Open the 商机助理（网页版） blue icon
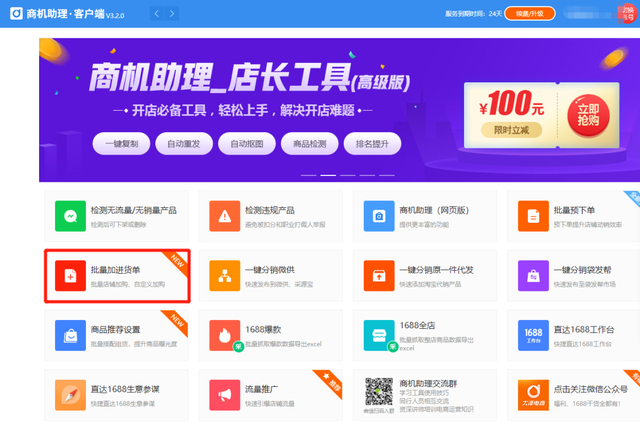The image size is (640, 426). [379, 216]
